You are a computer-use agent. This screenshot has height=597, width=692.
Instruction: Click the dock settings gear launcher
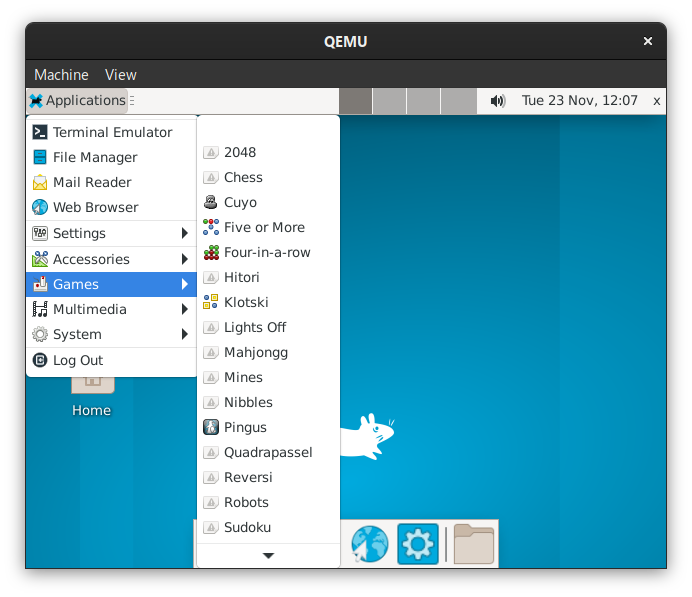click(x=417, y=544)
